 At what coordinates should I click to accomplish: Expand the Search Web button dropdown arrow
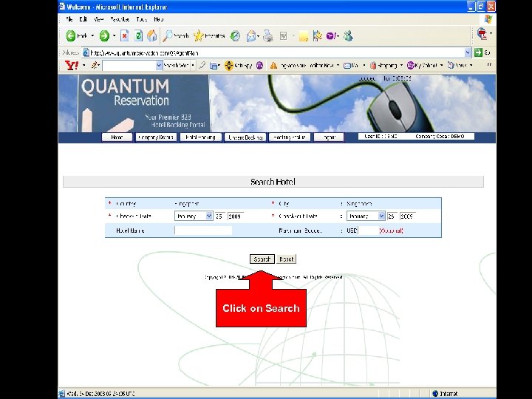tap(193, 65)
